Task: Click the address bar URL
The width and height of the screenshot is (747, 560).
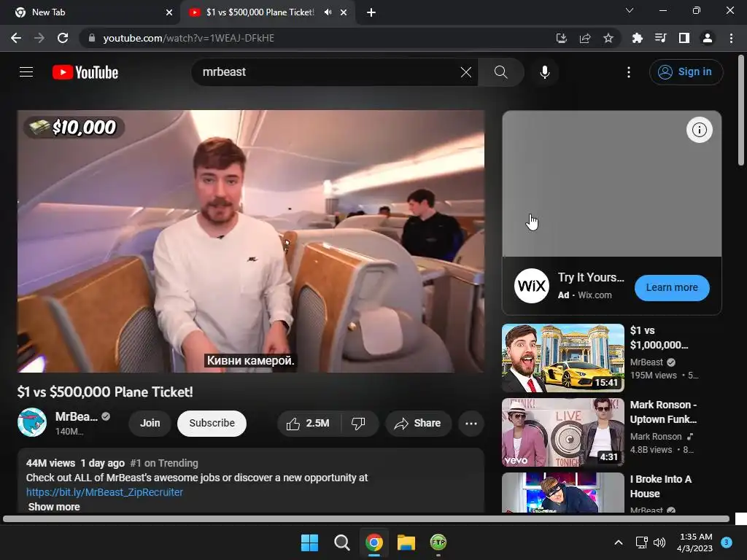Action: (x=189, y=38)
